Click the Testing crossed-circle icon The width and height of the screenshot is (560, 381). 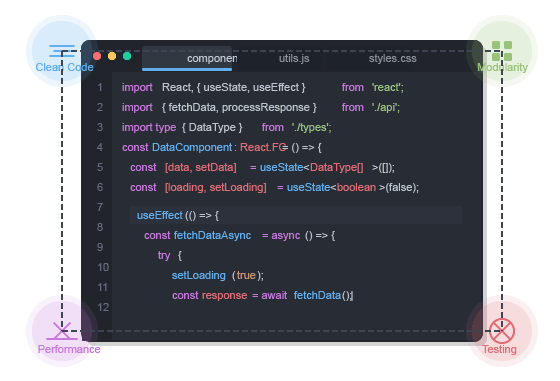(x=502, y=331)
